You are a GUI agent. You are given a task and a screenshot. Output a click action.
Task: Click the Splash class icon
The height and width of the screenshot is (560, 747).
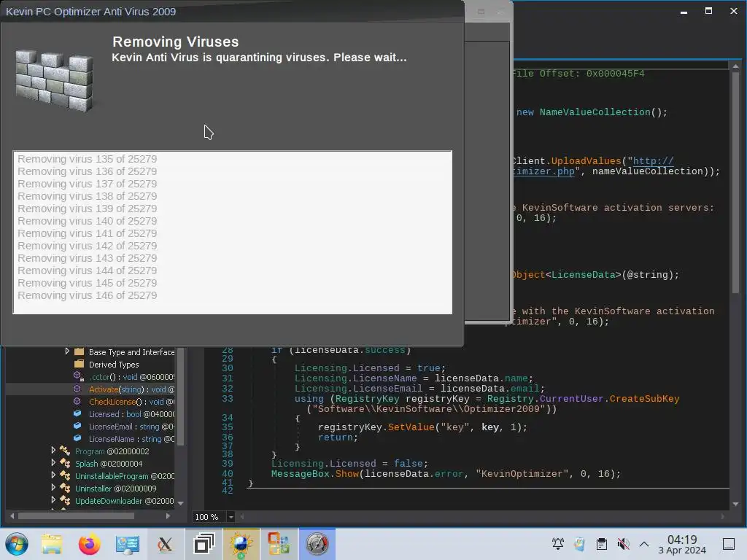pos(65,463)
